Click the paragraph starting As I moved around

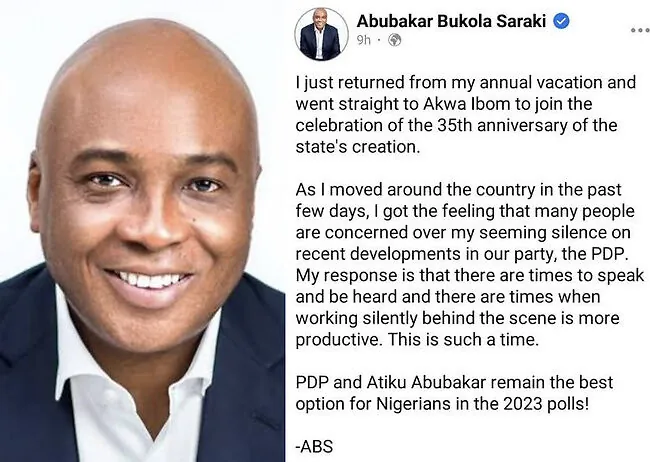470,265
